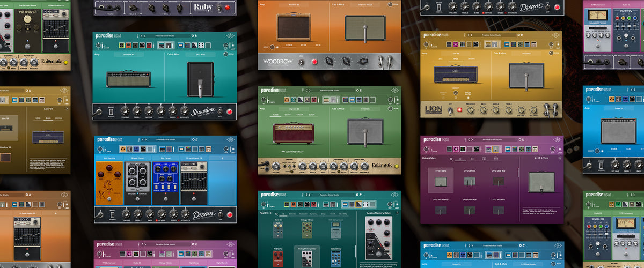Open Showtime '64 amp selector dropdown
Image resolution: width=644 pixels, height=268 pixels.
pos(129,54)
